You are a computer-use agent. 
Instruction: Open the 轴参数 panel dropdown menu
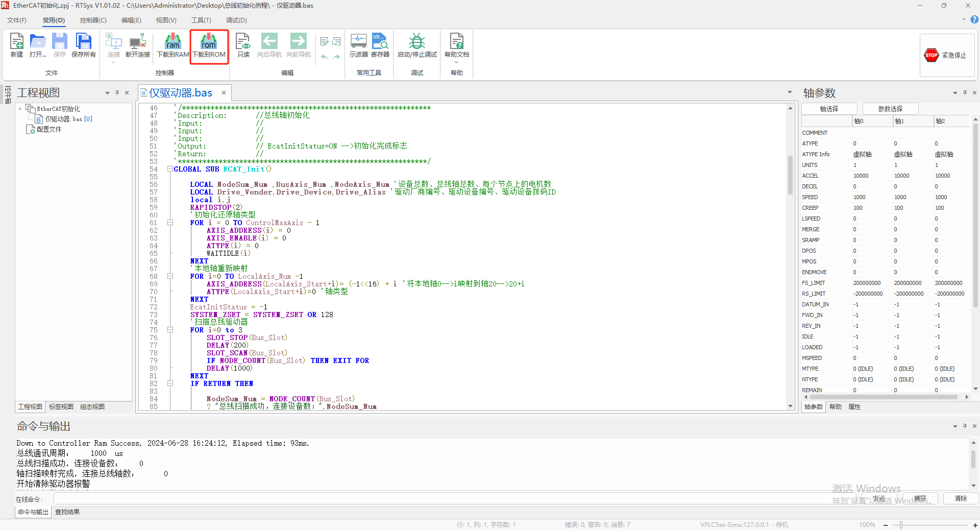coord(955,93)
